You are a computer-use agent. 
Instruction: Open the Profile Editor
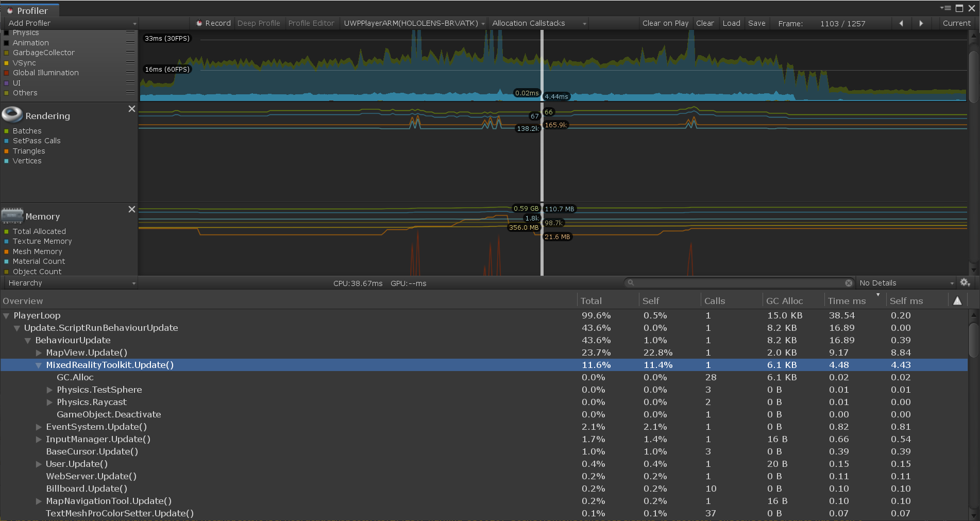coord(311,23)
